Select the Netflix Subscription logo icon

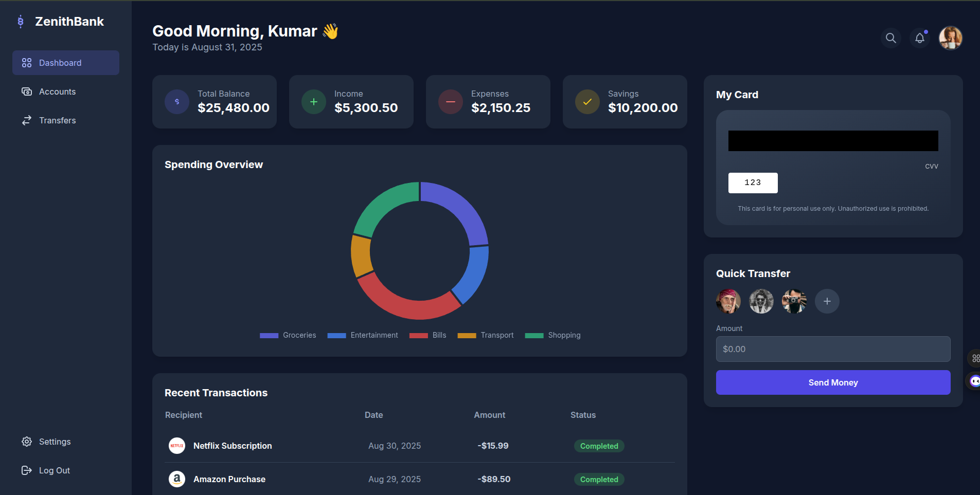177,446
